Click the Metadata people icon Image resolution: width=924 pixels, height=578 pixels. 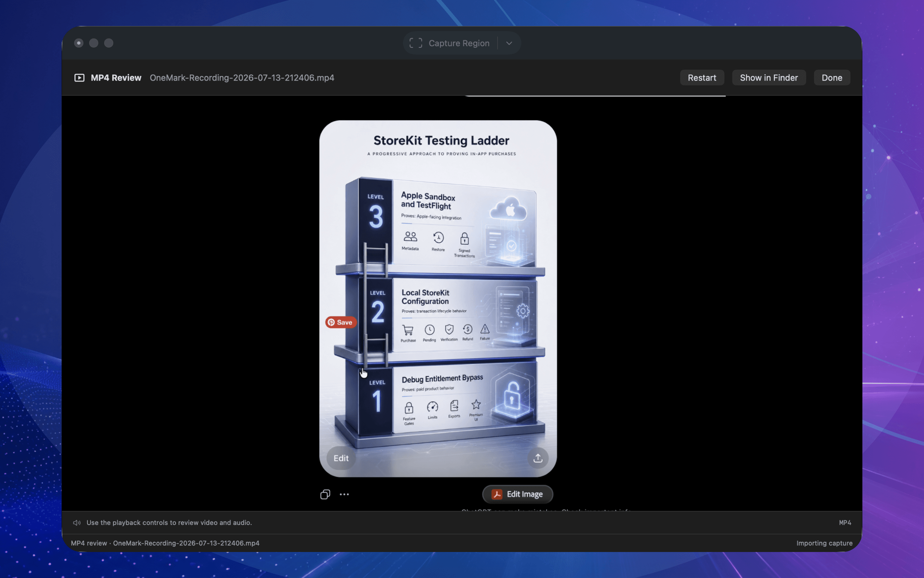click(410, 237)
